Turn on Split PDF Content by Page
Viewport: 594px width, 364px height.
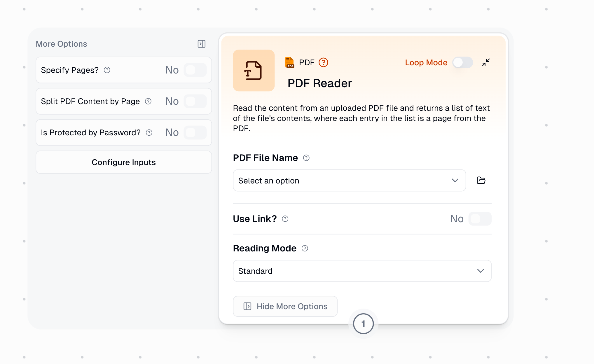[195, 101]
